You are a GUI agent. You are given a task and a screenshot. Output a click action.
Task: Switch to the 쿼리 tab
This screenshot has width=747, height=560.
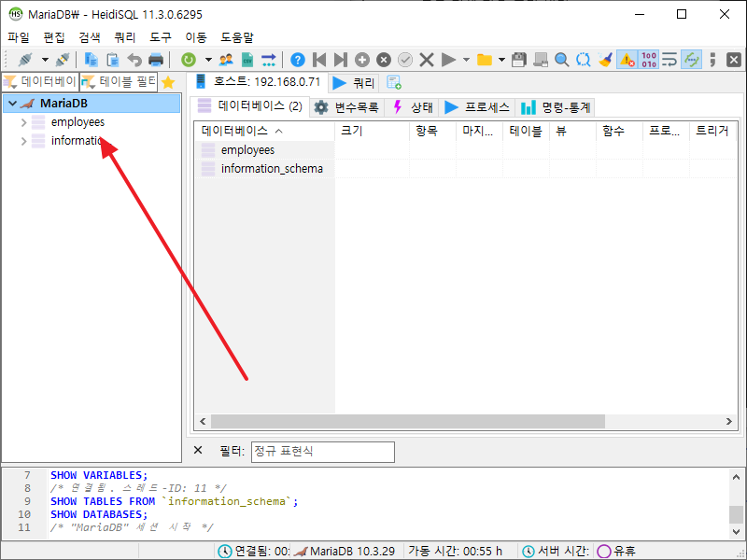(354, 83)
